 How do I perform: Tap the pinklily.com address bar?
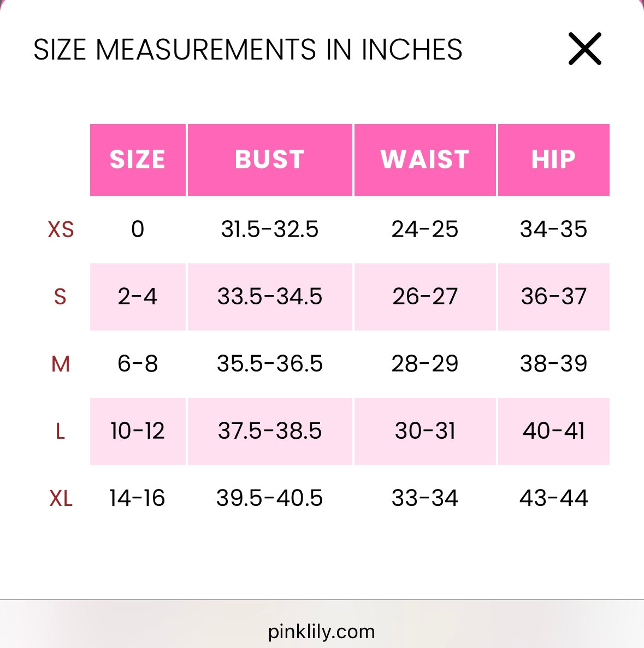[321, 632]
